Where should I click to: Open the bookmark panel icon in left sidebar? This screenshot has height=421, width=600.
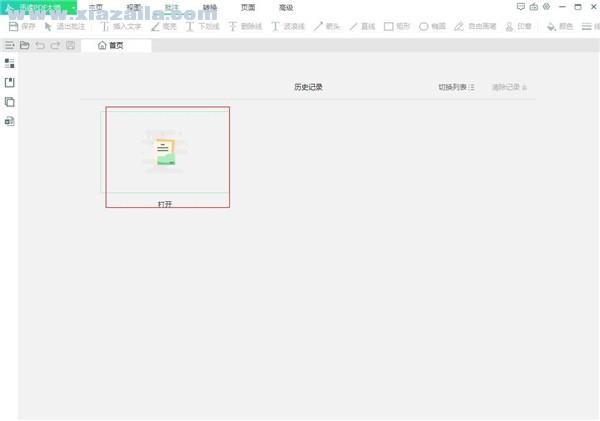(10, 82)
